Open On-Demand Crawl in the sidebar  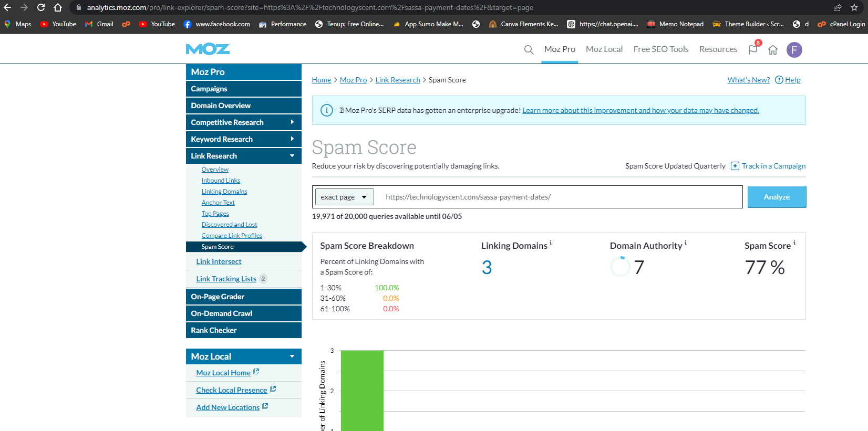click(244, 313)
